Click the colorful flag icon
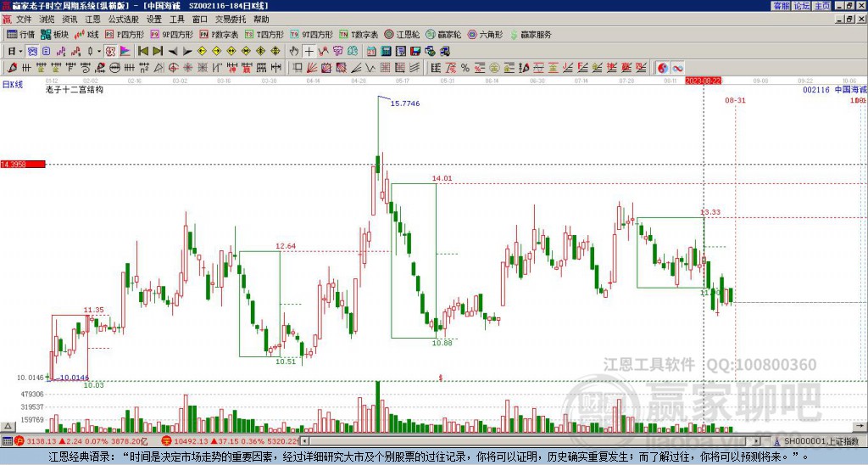This screenshot has height=465, width=868. 125,52
